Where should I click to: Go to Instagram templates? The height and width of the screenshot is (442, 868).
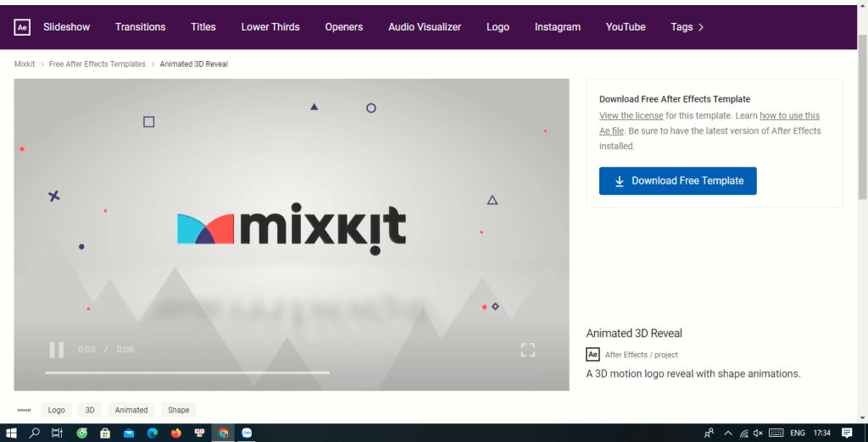tap(558, 27)
